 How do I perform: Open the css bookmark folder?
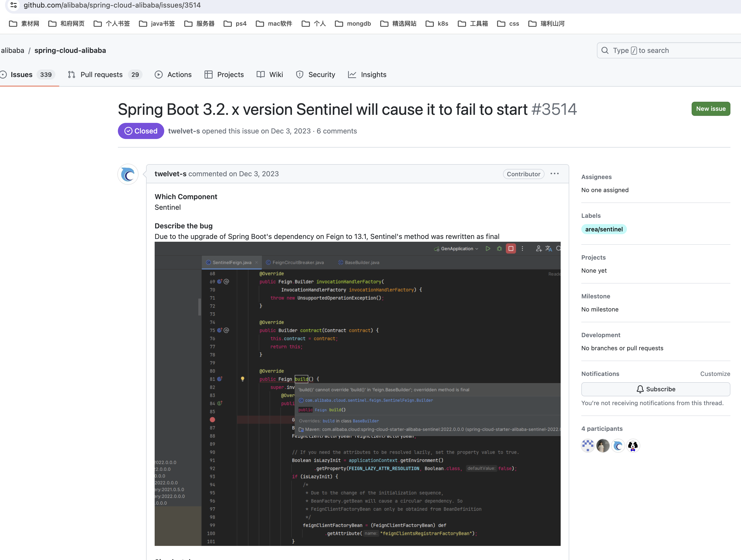click(x=508, y=23)
